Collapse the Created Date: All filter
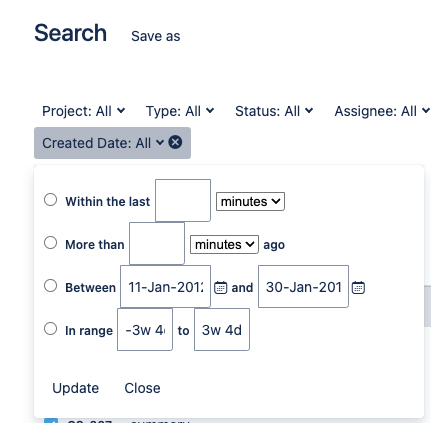 click(103, 143)
